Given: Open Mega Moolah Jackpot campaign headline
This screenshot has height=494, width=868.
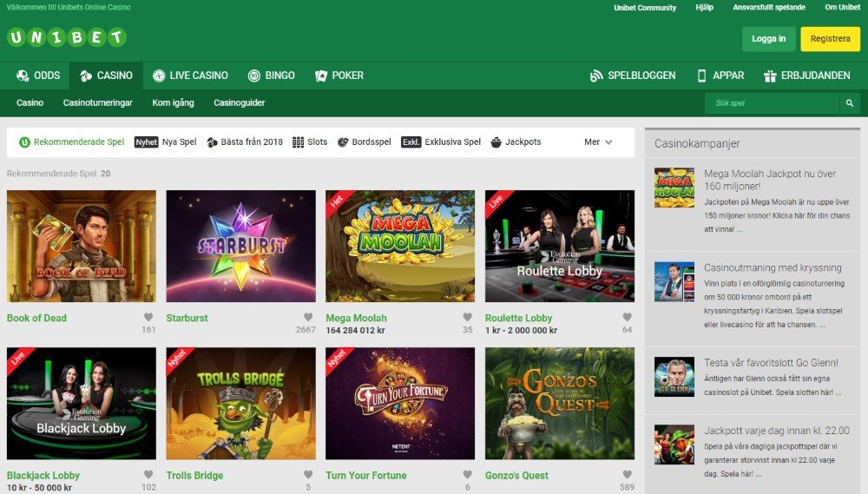Looking at the screenshot, I should click(769, 180).
